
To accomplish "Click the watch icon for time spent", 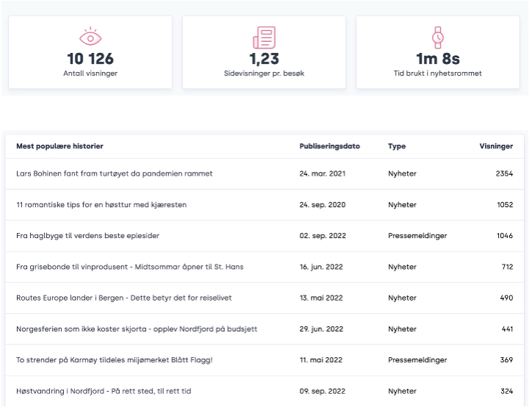I will (438, 37).
